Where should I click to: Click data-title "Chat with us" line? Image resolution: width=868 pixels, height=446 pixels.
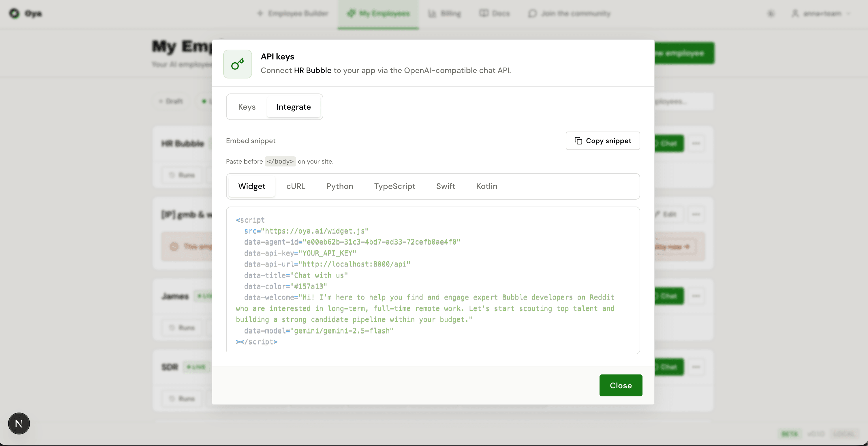[x=296, y=276]
